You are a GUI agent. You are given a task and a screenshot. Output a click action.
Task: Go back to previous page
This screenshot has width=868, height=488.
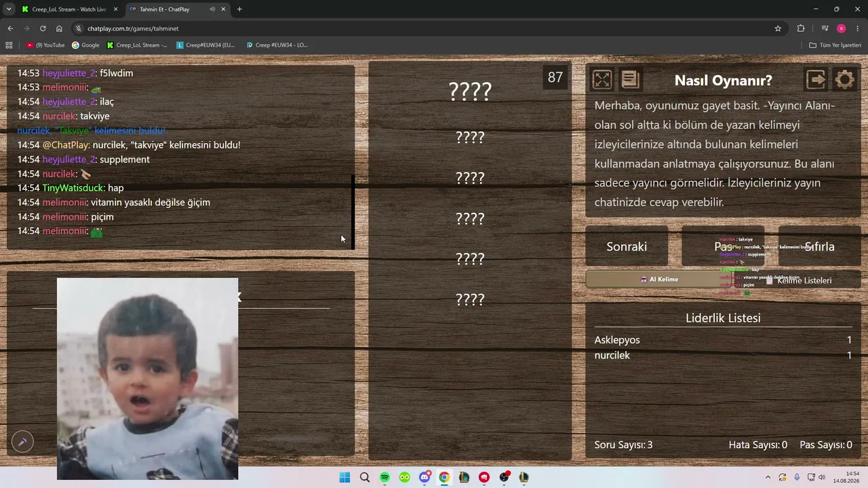[10, 28]
